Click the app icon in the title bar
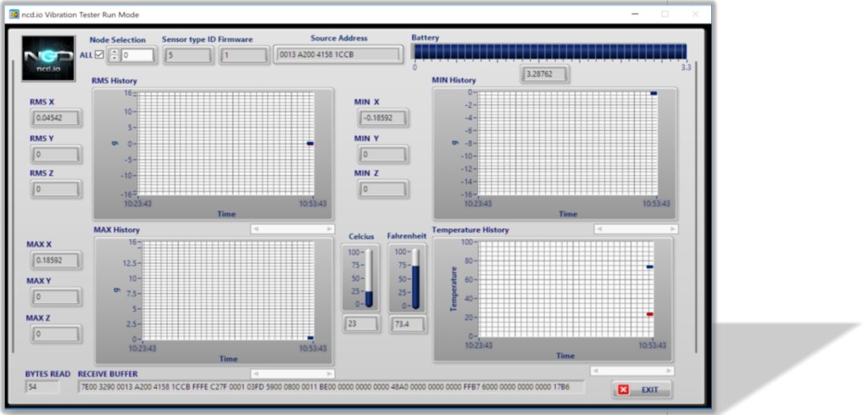Viewport: 868px width, 415px height. click(x=14, y=14)
